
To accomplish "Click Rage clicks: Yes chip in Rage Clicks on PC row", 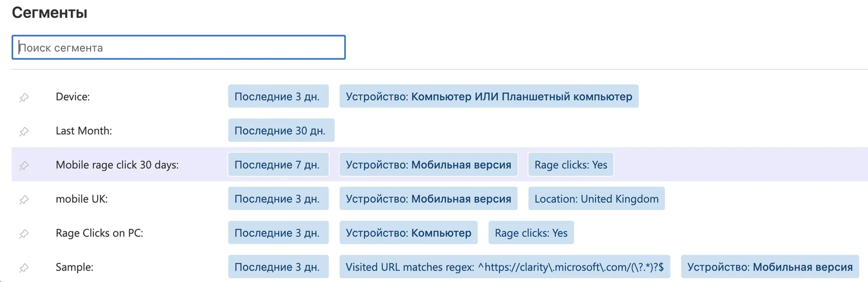I will (x=531, y=233).
